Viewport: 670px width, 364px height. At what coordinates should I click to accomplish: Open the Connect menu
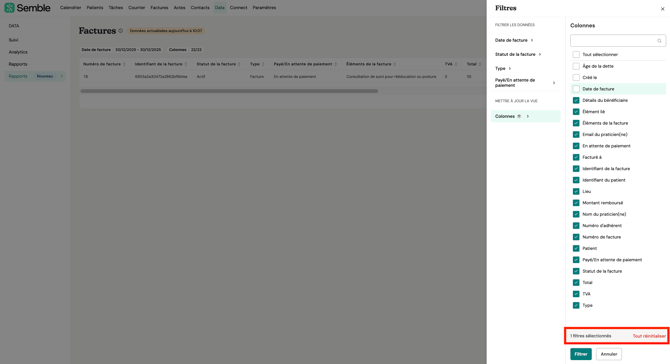point(238,8)
